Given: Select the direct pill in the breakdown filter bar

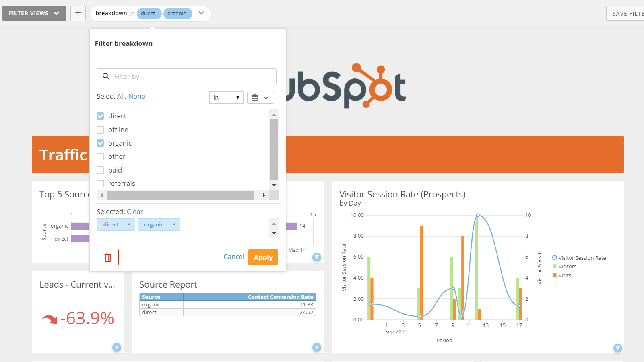Looking at the screenshot, I should click(x=149, y=13).
